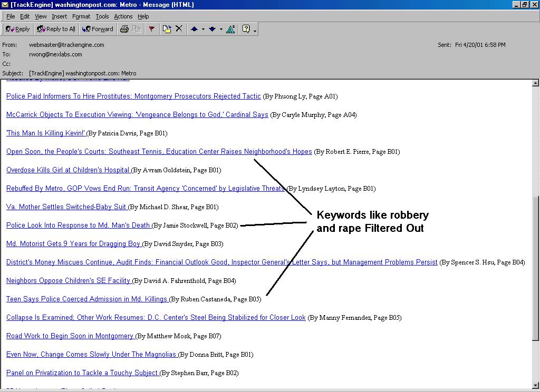The height and width of the screenshot is (392, 540).
Task: Open Rebuffed By Metro article link
Action: coord(146,188)
